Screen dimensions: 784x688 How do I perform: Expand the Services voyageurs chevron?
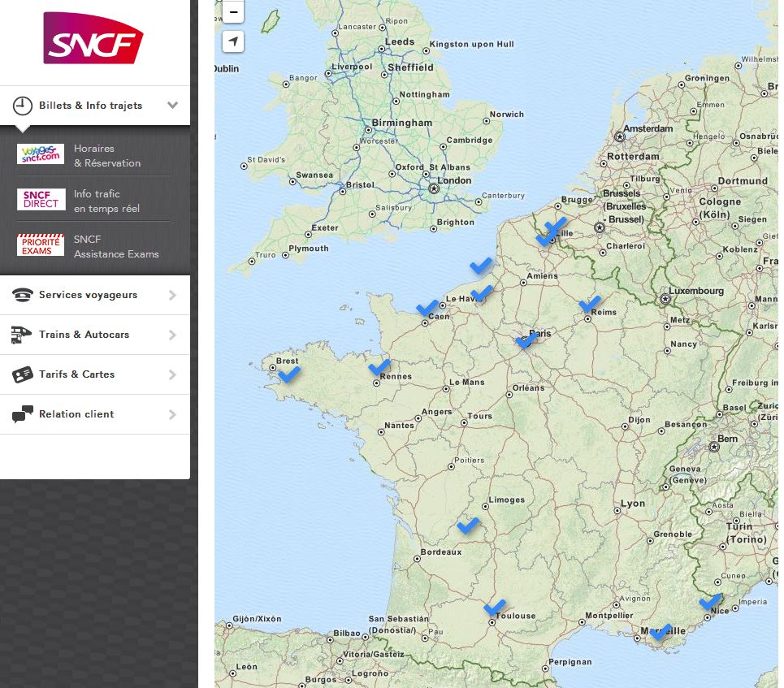pos(172,295)
